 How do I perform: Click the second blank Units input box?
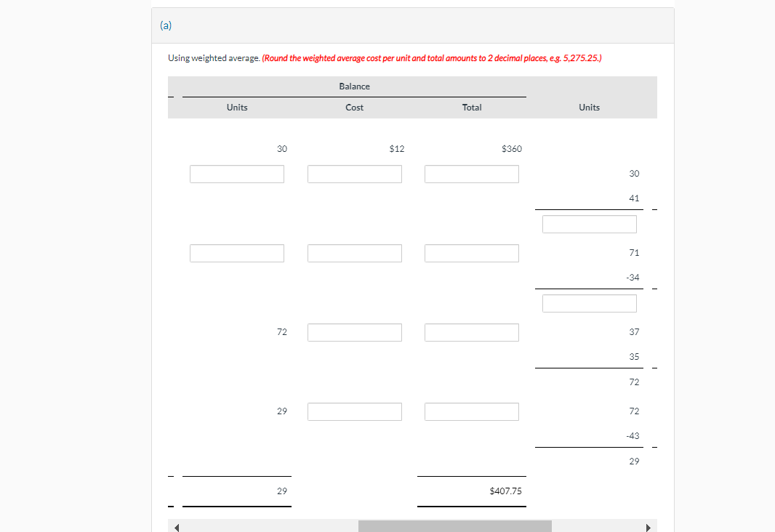click(236, 253)
